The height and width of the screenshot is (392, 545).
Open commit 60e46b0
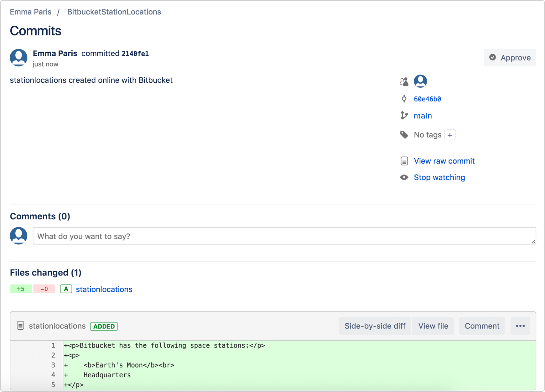427,99
